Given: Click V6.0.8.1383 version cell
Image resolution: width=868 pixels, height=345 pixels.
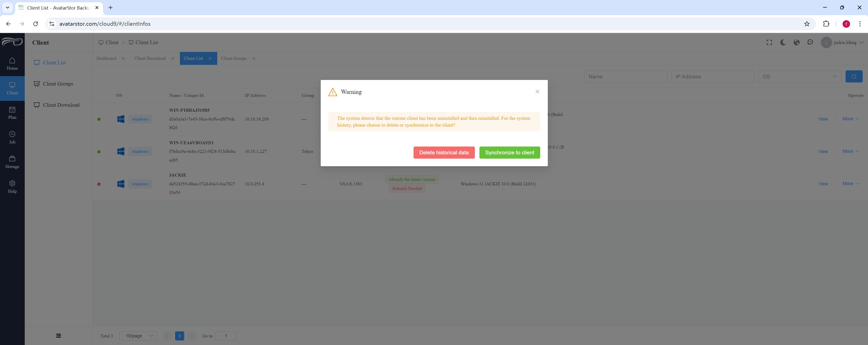Looking at the screenshot, I should [x=350, y=184].
